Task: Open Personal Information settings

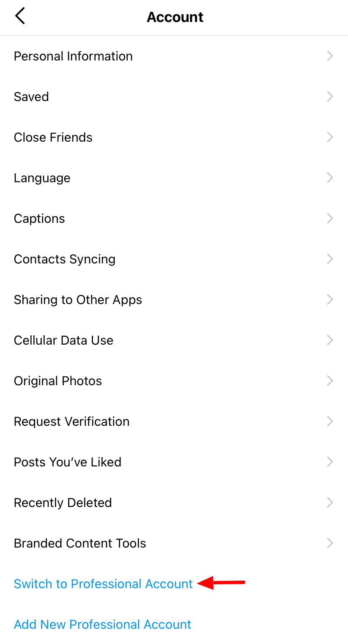Action: click(73, 56)
